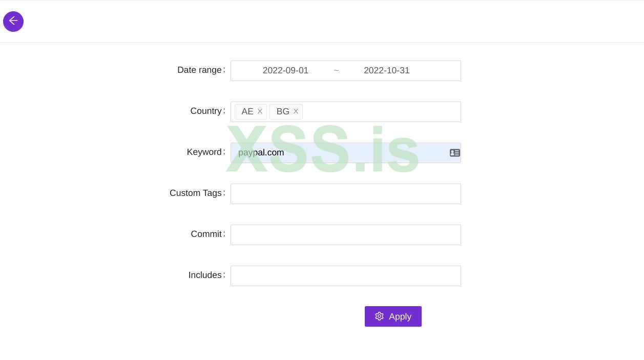Image resolution: width=644 pixels, height=360 pixels.
Task: Click the Date range label
Action: coord(199,70)
